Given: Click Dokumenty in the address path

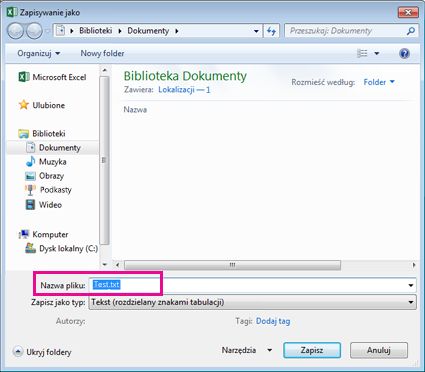Looking at the screenshot, I should 148,31.
